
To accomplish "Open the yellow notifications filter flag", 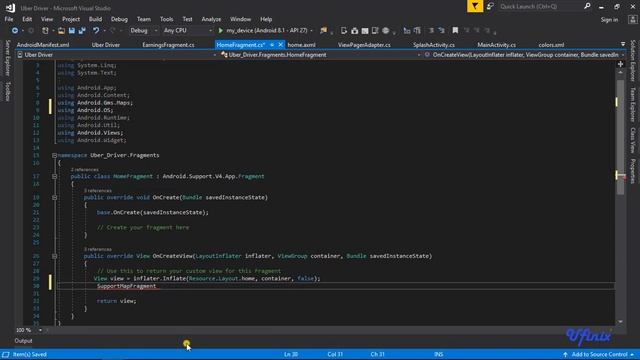I will pyautogui.click(x=475, y=6).
